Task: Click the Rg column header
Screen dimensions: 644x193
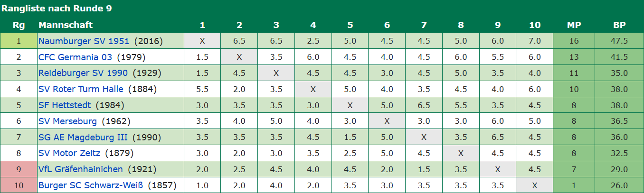Action: click(x=19, y=25)
